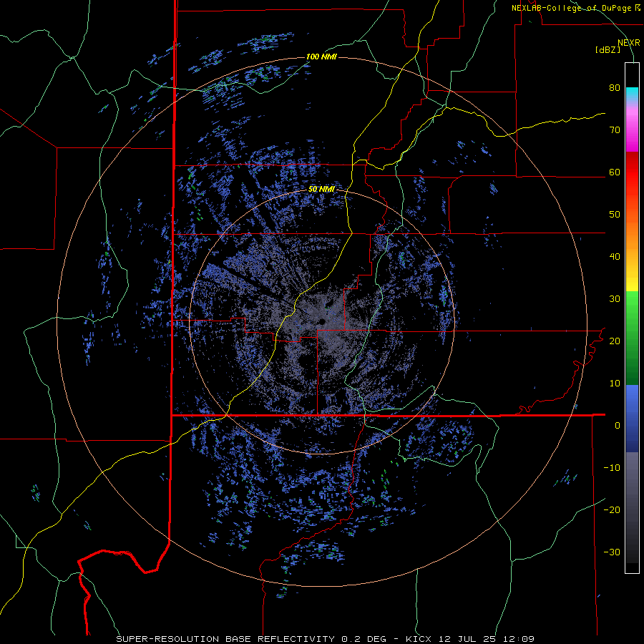Select the 70 value on the dBZ scale
Image resolution: width=644 pixels, height=644 pixels.
pyautogui.click(x=615, y=130)
